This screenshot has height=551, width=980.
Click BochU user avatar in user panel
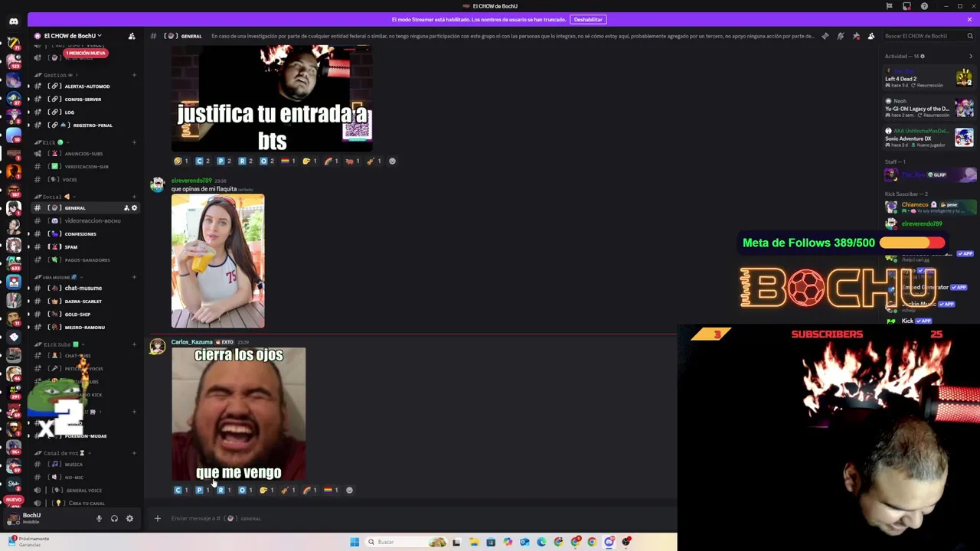tap(13, 519)
